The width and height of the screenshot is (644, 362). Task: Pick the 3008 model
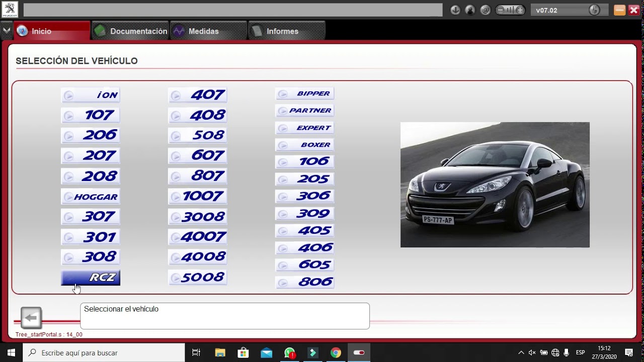pyautogui.click(x=198, y=217)
